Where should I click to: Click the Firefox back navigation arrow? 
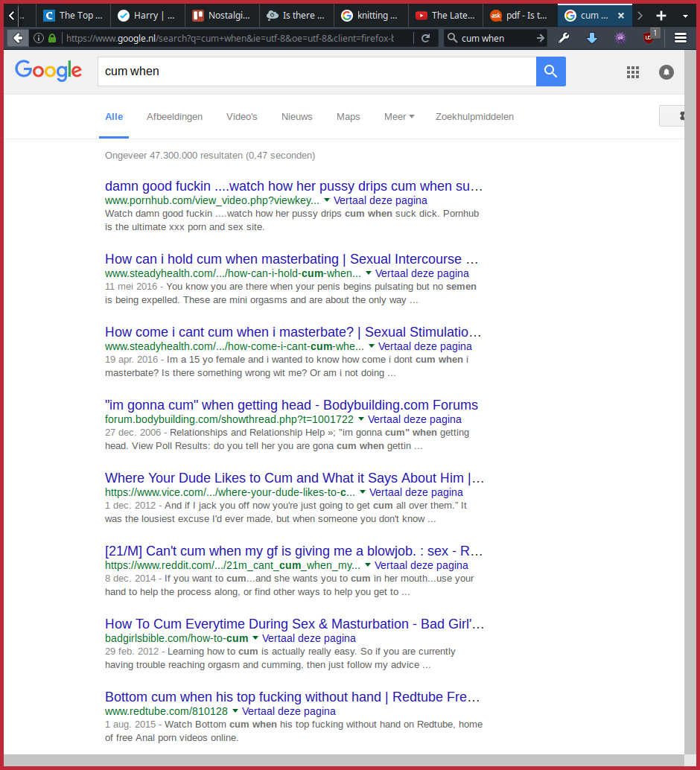pos(18,38)
